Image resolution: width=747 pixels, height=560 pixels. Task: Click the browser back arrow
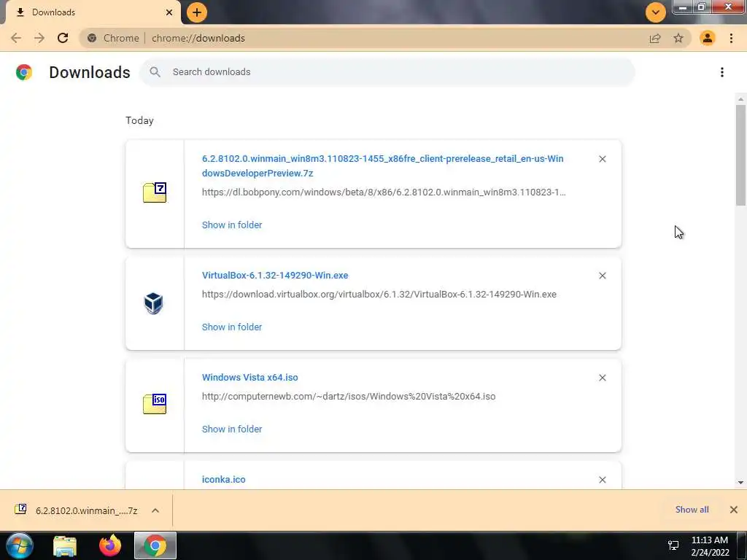pos(16,38)
